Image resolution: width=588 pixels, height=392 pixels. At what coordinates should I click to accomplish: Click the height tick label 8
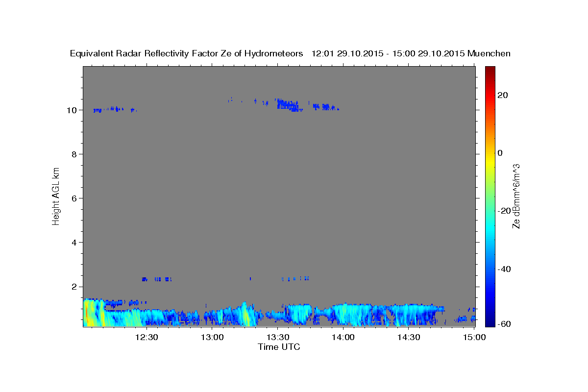point(73,154)
